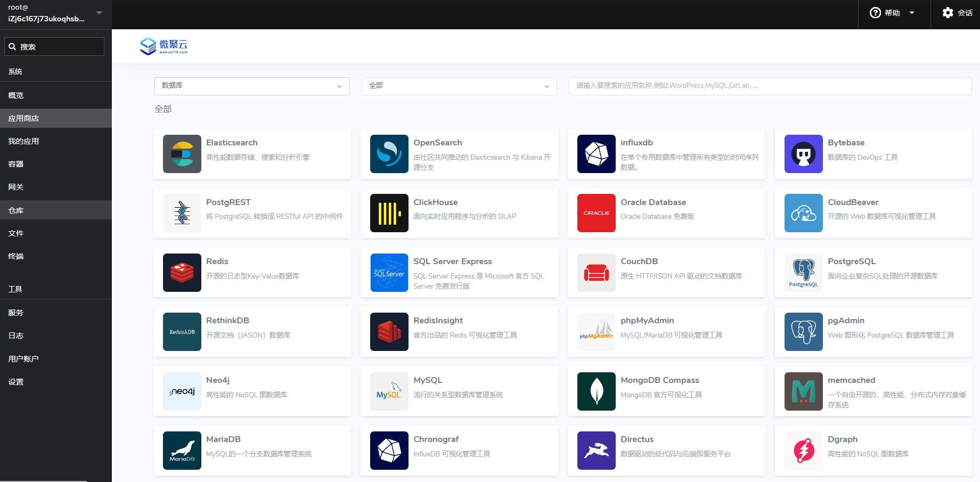
Task: Expand the 数据库 category dropdown
Action: (x=252, y=86)
